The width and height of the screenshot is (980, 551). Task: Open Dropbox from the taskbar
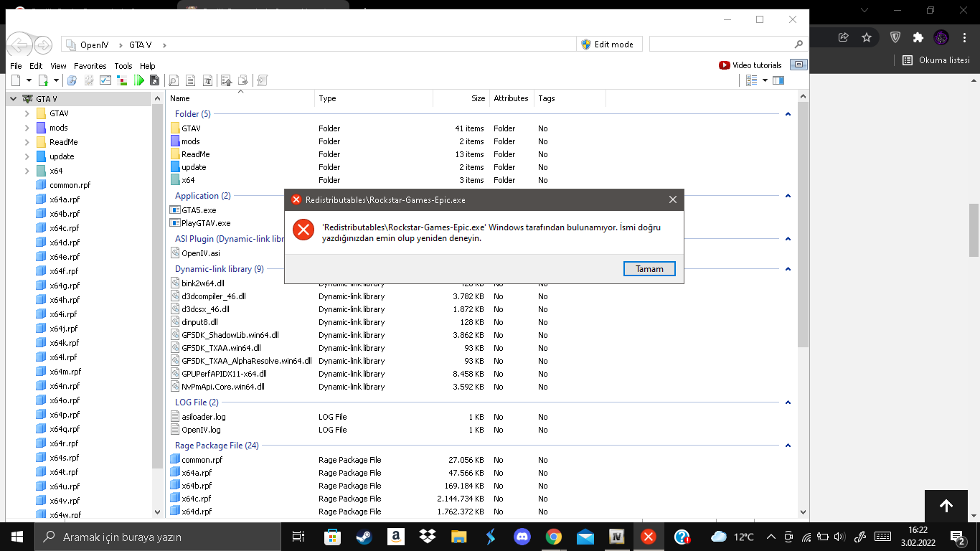point(428,537)
